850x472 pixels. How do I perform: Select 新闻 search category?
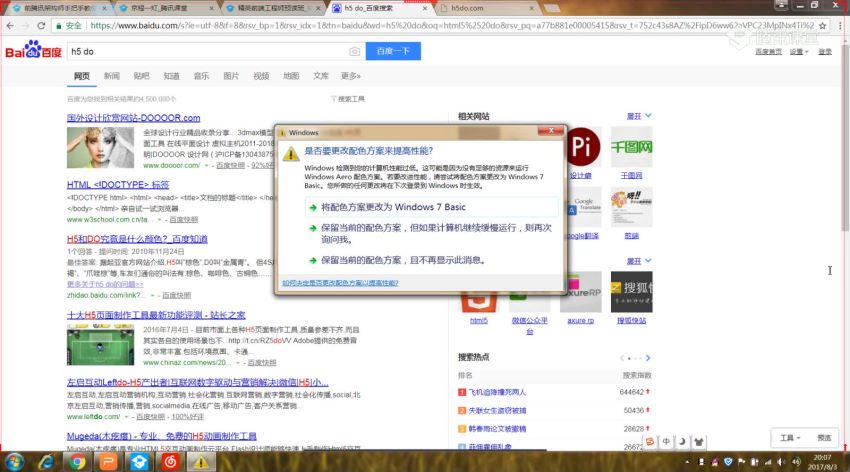112,76
